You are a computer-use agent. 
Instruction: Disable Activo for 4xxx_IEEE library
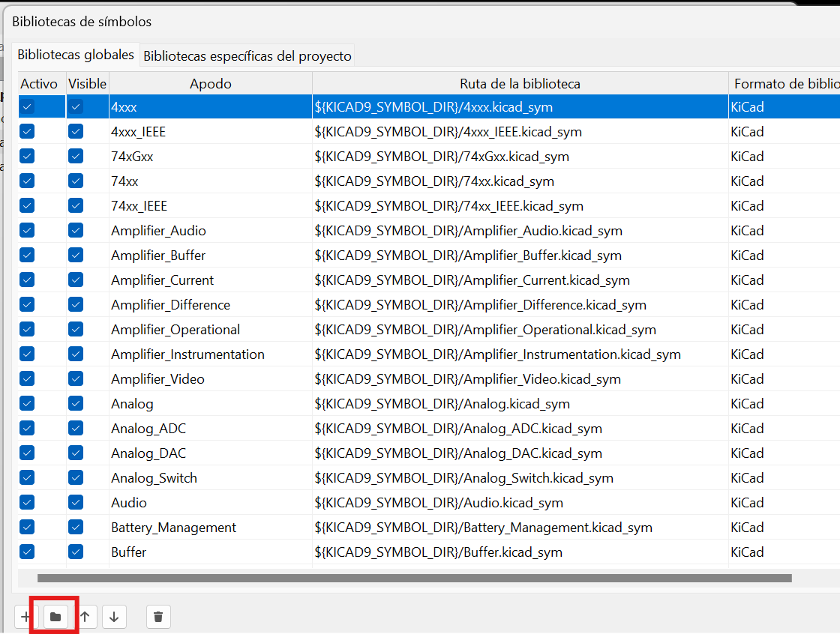27,131
